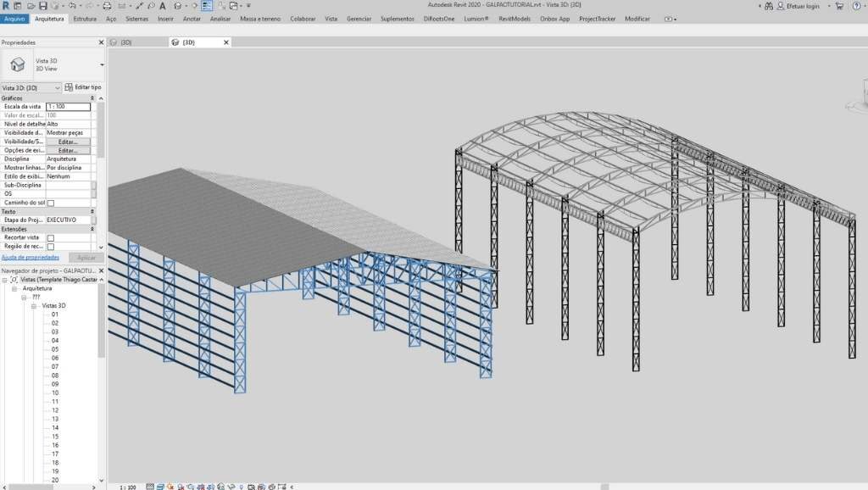
Task: Open the Ajuda de propriedades link
Action: pyautogui.click(x=31, y=257)
